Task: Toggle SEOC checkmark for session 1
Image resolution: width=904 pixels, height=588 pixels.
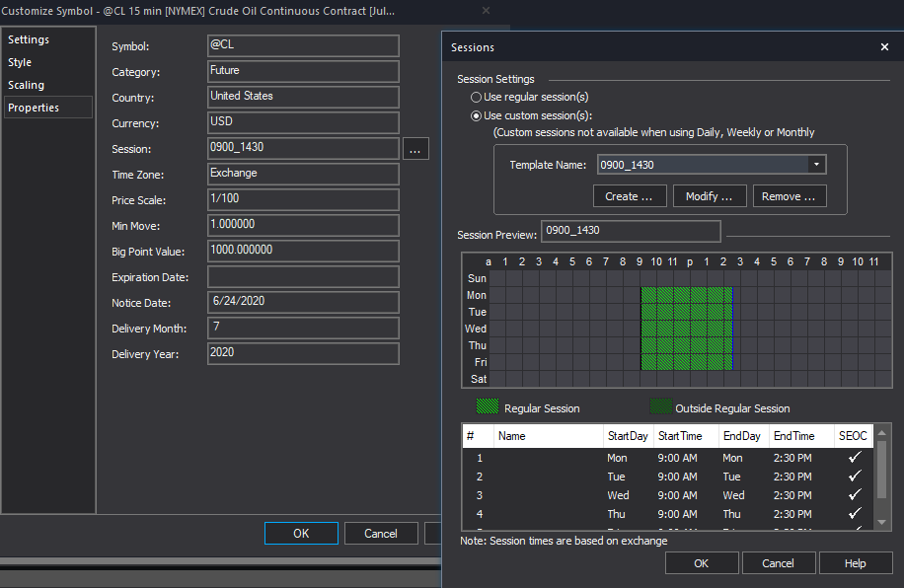Action: click(x=855, y=458)
